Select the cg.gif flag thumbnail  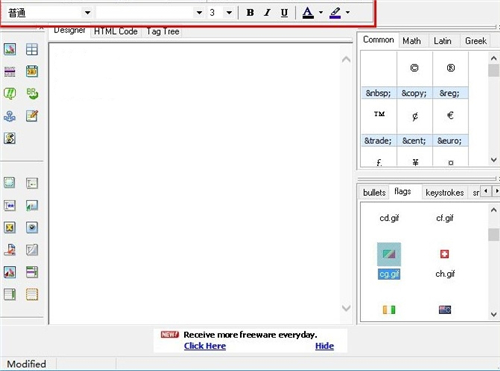(389, 254)
